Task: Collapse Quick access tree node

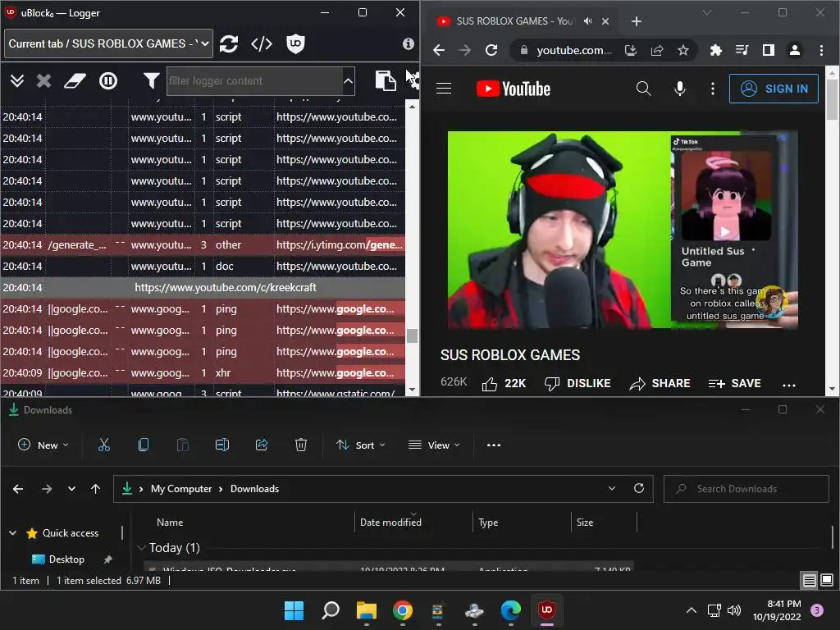Action: [x=13, y=533]
